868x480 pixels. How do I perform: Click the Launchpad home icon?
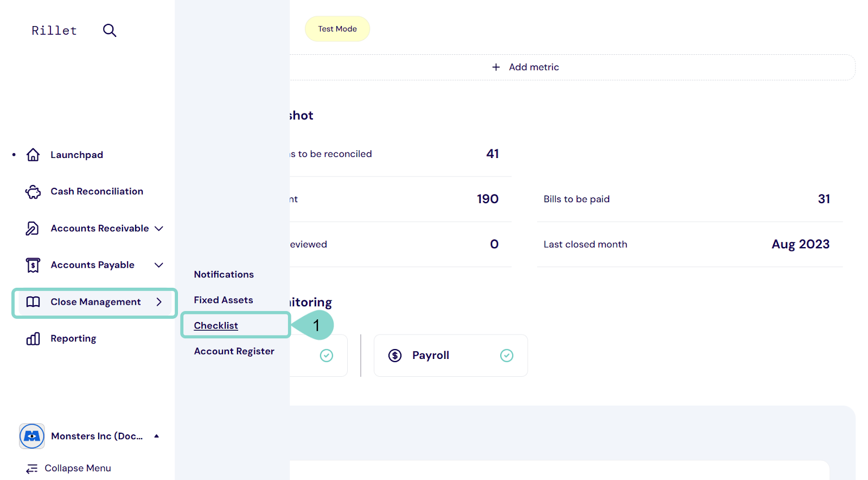coord(33,155)
